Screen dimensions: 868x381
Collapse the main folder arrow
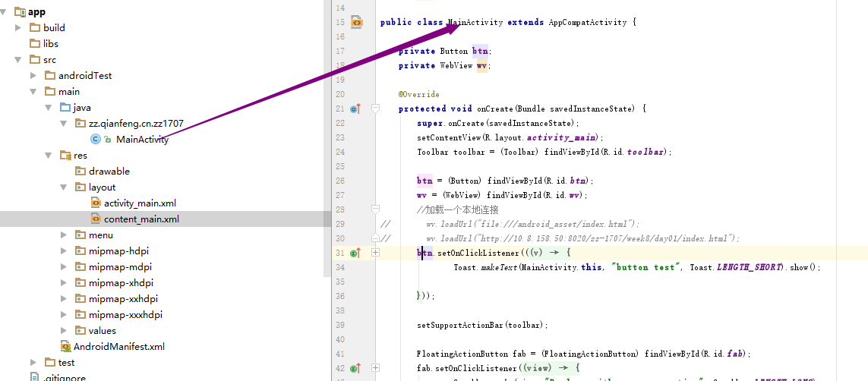33,92
